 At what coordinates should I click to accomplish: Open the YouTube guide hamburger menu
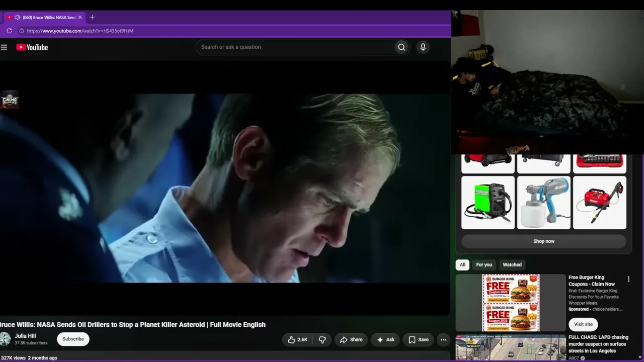tap(4, 47)
